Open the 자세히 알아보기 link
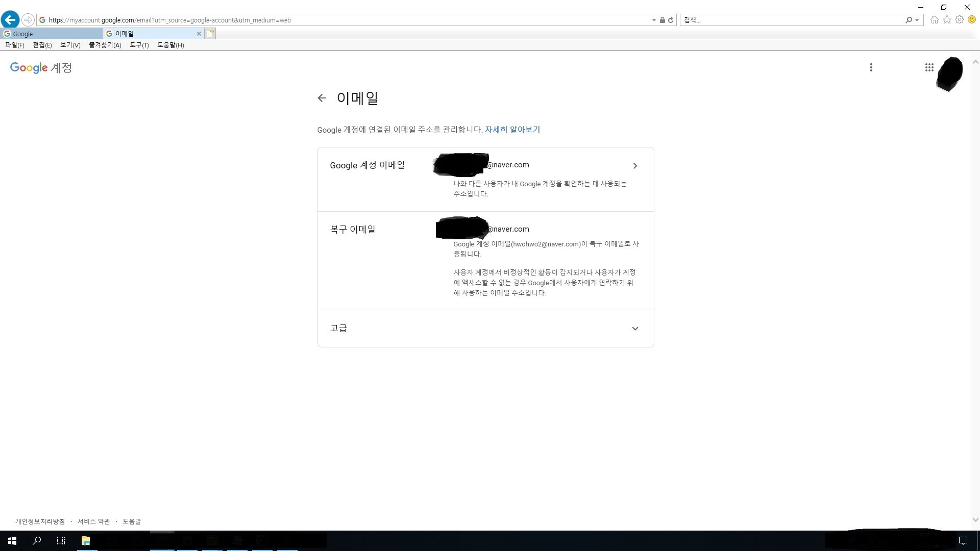980x551 pixels. (x=512, y=130)
